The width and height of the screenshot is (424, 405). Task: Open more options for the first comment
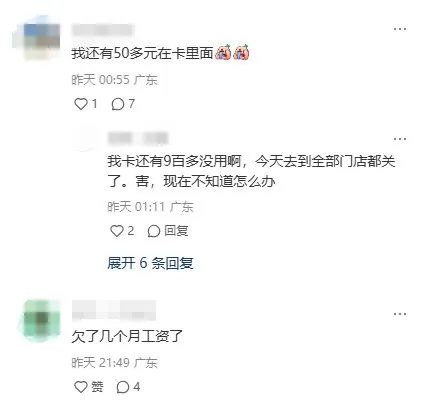400,29
